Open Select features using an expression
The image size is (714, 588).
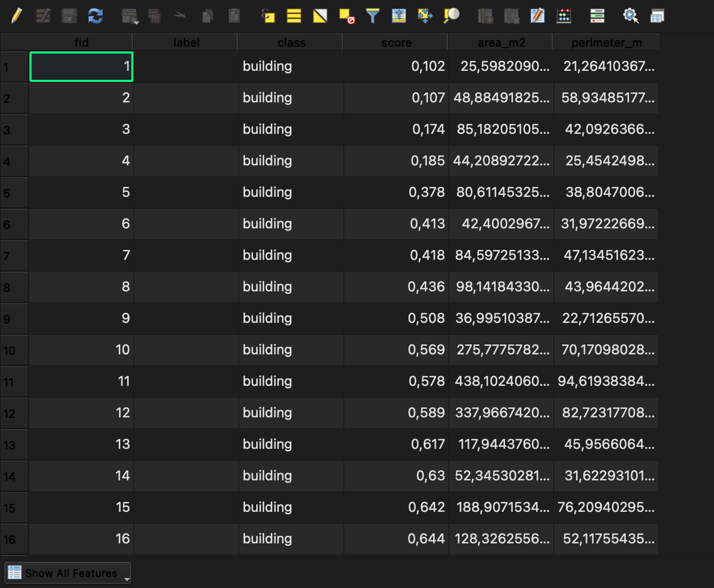tap(268, 16)
